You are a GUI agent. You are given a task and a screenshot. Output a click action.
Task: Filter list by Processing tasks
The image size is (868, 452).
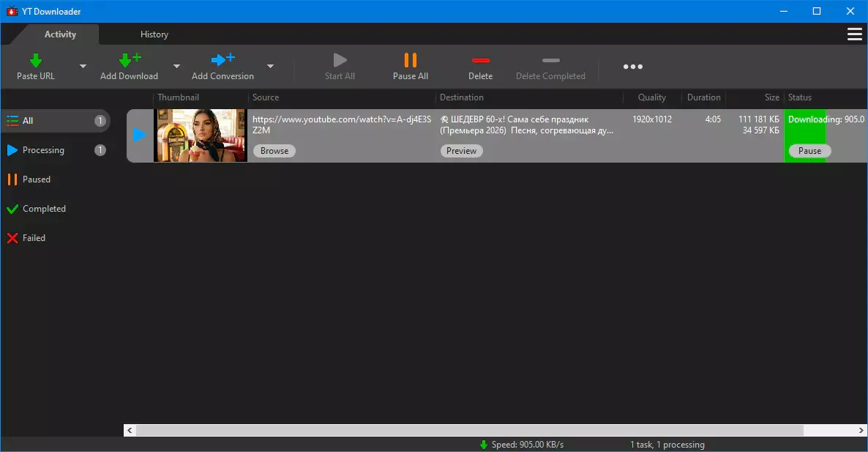tap(43, 150)
